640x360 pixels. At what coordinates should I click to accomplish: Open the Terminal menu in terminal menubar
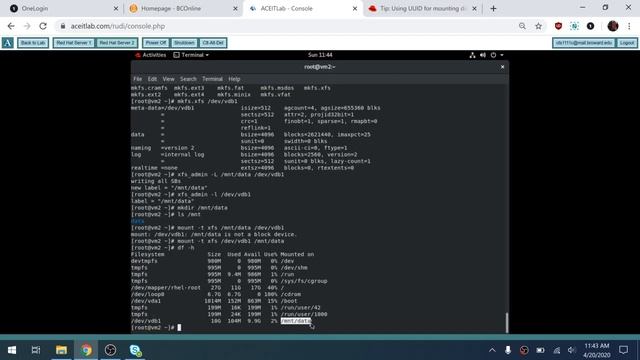pyautogui.click(x=213, y=79)
